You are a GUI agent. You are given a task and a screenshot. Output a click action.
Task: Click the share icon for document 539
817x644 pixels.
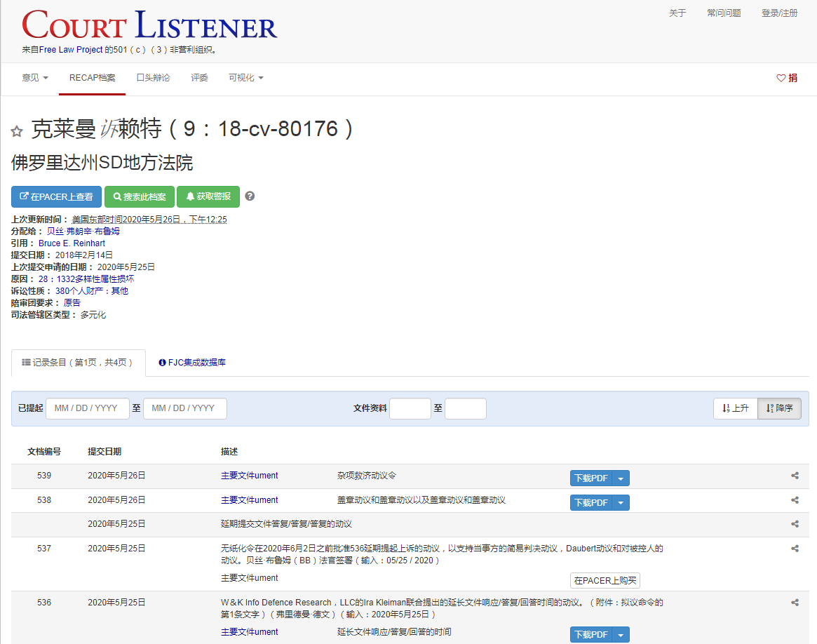point(795,476)
